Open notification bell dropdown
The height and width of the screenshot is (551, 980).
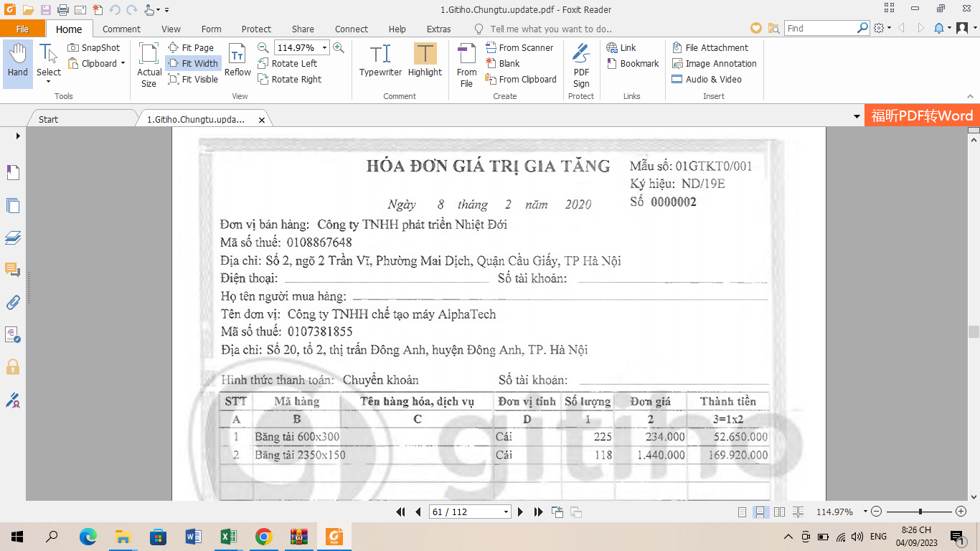(x=949, y=28)
